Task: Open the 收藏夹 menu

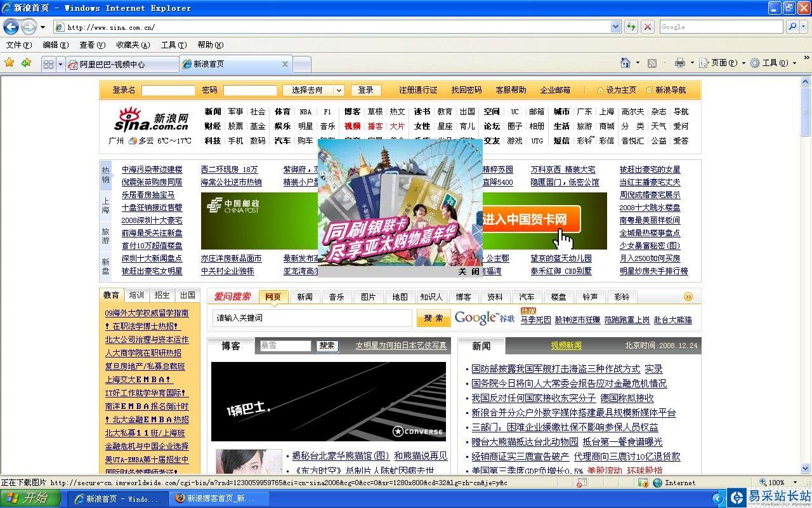Action: pyautogui.click(x=133, y=45)
